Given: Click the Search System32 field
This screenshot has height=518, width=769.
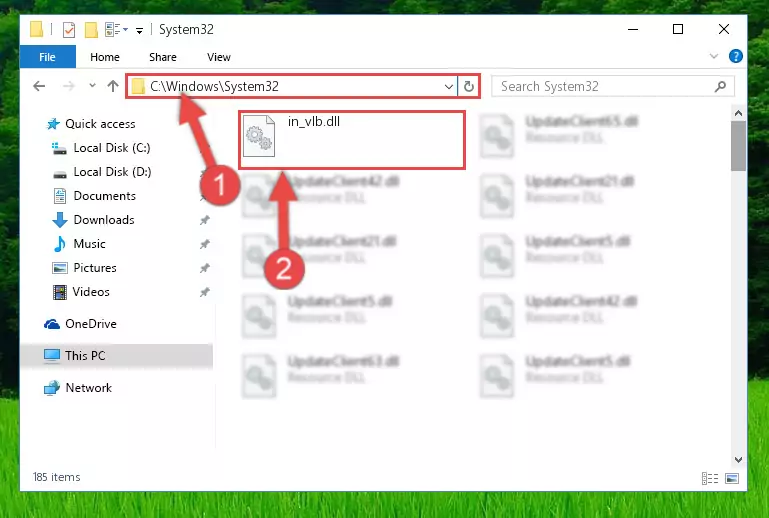Looking at the screenshot, I should click(613, 86).
